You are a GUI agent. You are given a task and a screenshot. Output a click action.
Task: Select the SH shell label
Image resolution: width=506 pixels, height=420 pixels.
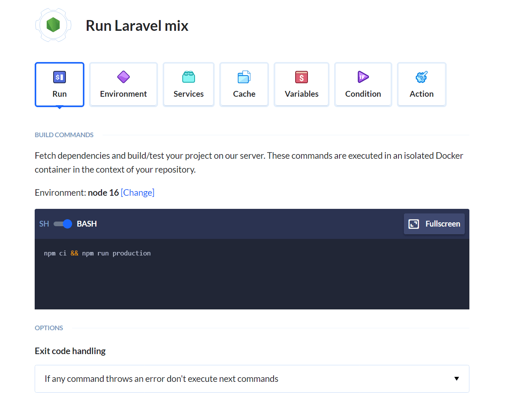coord(44,224)
